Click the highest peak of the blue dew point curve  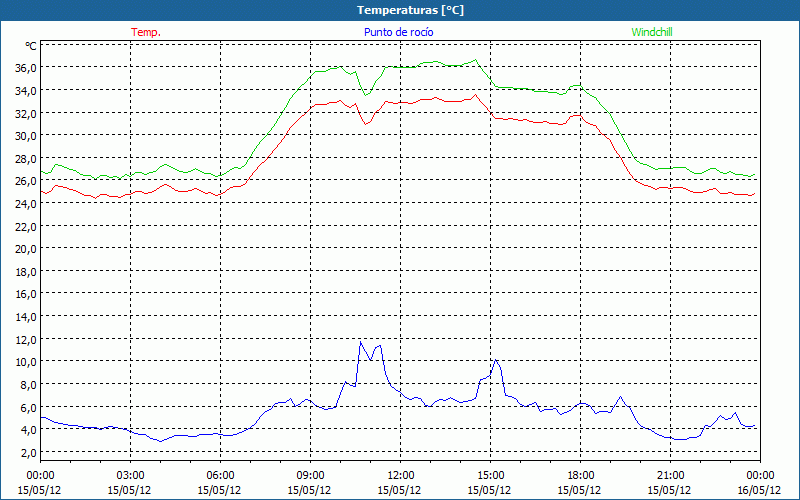tap(361, 342)
